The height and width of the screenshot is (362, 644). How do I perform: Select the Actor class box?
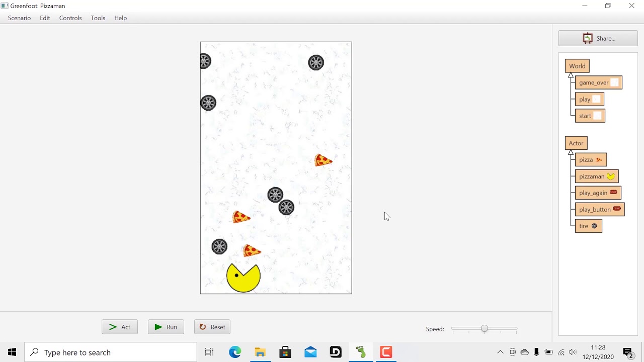(x=576, y=143)
